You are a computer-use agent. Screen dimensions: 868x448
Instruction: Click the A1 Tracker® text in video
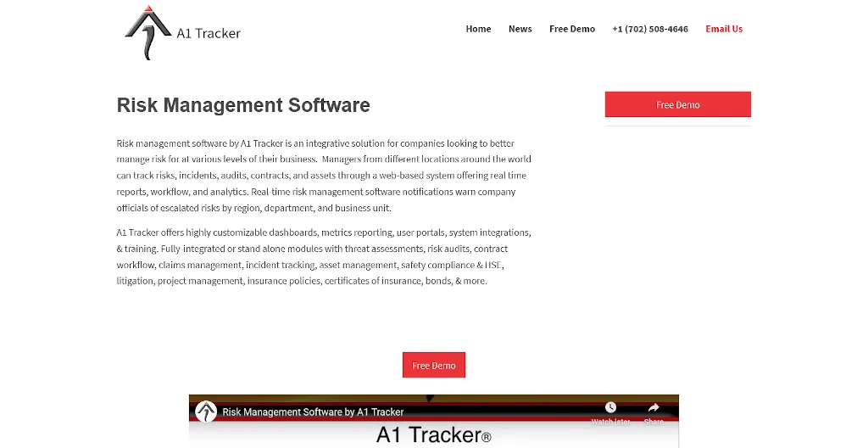pyautogui.click(x=433, y=435)
